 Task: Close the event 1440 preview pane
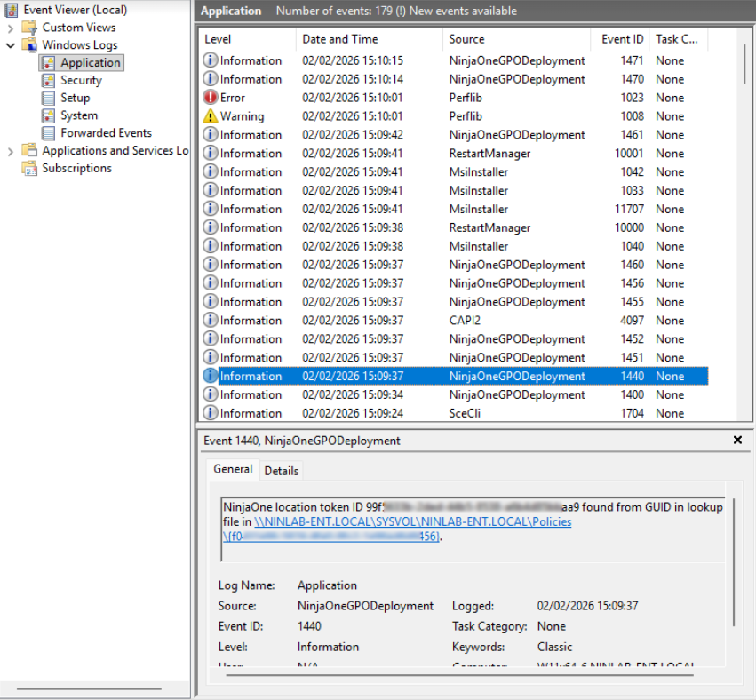click(x=737, y=440)
